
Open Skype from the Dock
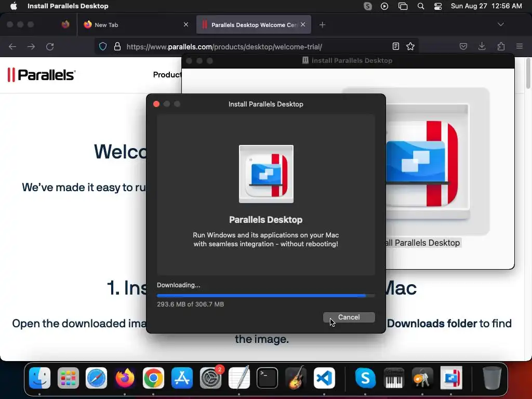(365, 378)
